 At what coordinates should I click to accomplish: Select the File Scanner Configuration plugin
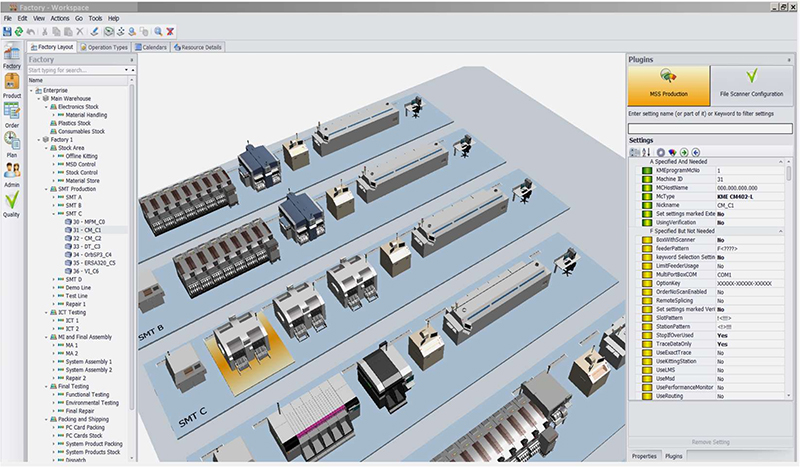[751, 84]
